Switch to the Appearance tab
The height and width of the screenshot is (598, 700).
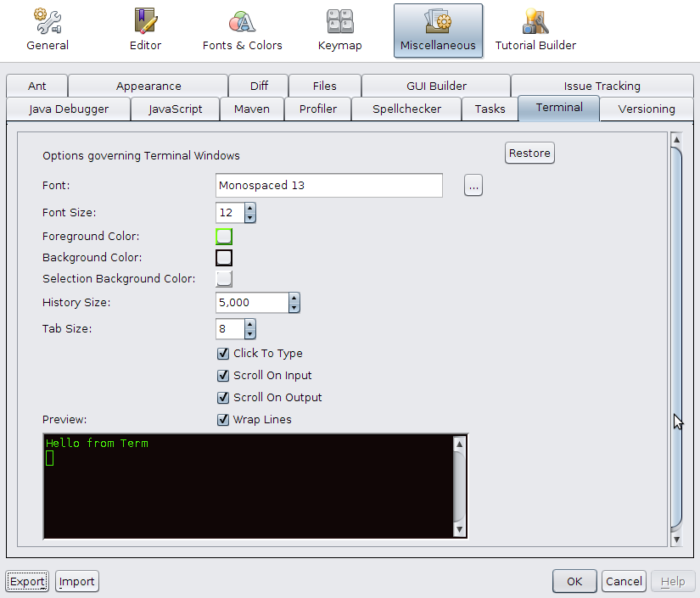coord(148,86)
